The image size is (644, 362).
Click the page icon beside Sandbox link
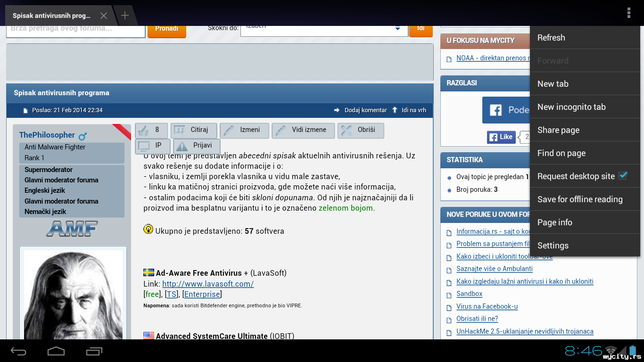pyautogui.click(x=449, y=295)
